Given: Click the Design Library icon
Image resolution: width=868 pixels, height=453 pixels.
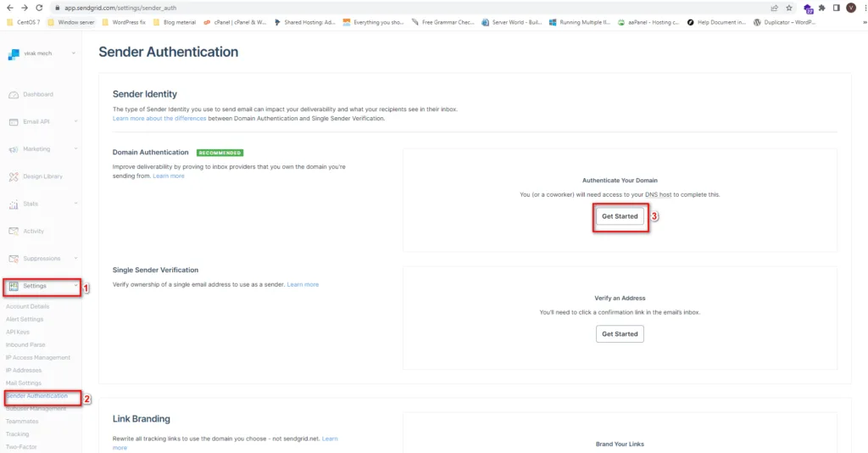Looking at the screenshot, I should click(x=14, y=176).
